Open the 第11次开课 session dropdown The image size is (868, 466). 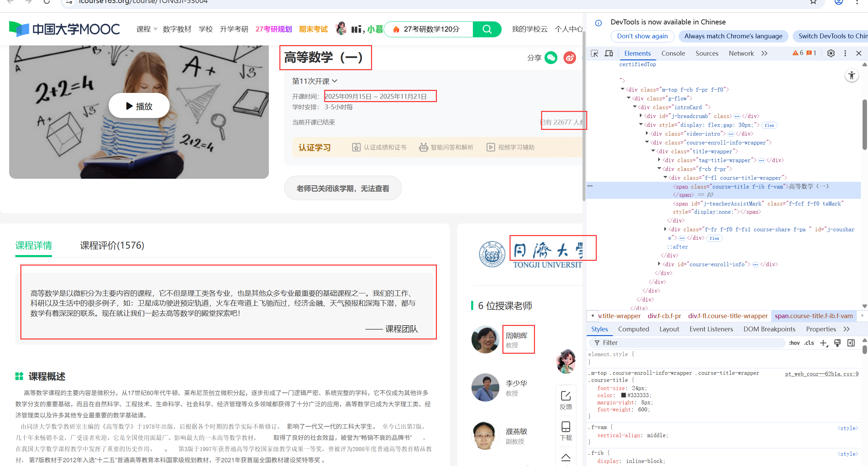pyautogui.click(x=314, y=81)
